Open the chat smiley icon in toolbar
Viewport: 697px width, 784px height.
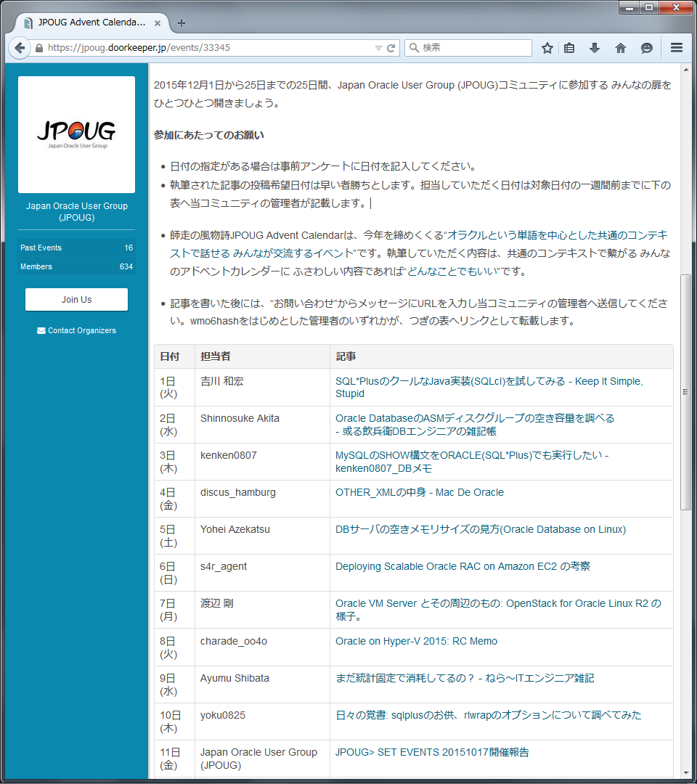[646, 48]
